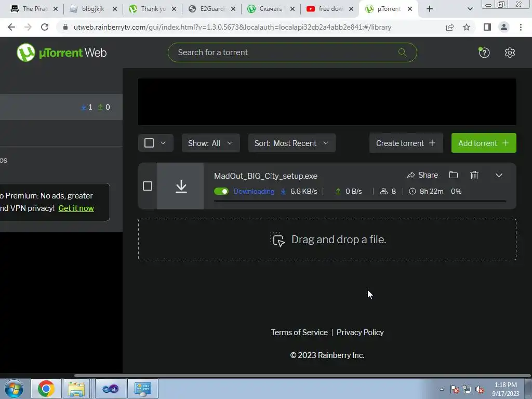Open the tab search dropdown arrow

point(470,9)
